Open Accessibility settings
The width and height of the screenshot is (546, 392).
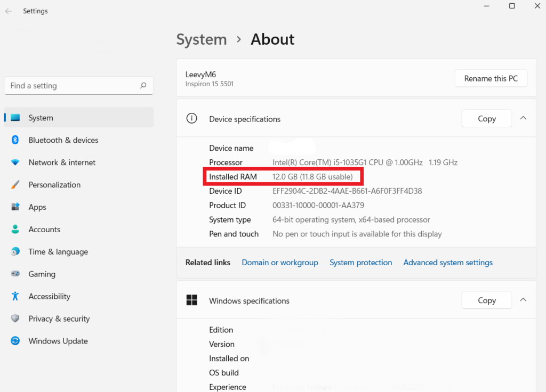50,296
